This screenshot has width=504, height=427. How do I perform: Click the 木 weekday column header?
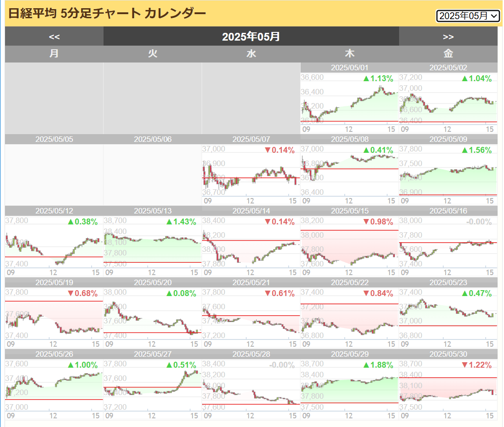350,54
